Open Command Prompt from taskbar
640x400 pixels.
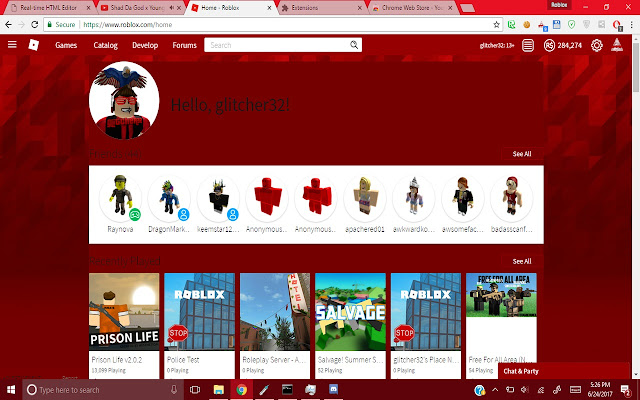287,389
